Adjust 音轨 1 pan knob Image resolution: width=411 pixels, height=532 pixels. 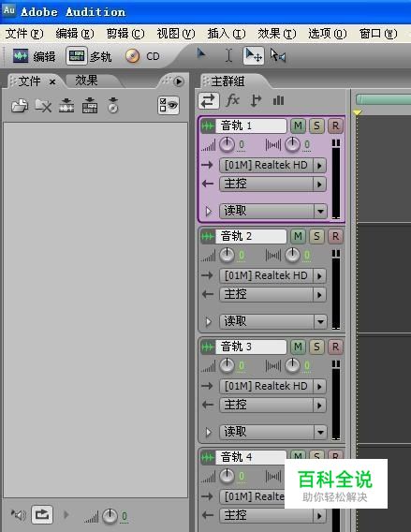[292, 145]
